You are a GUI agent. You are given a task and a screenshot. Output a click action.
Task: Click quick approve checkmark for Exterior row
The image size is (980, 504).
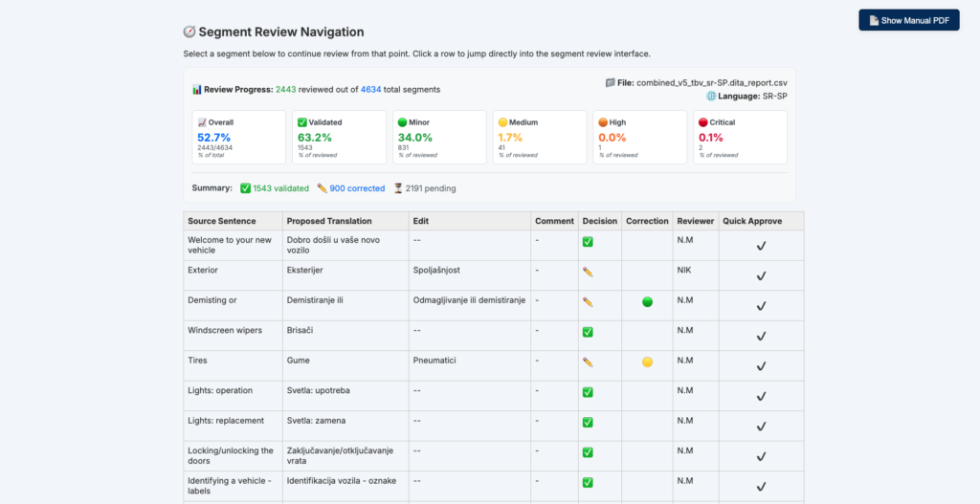[x=761, y=276]
